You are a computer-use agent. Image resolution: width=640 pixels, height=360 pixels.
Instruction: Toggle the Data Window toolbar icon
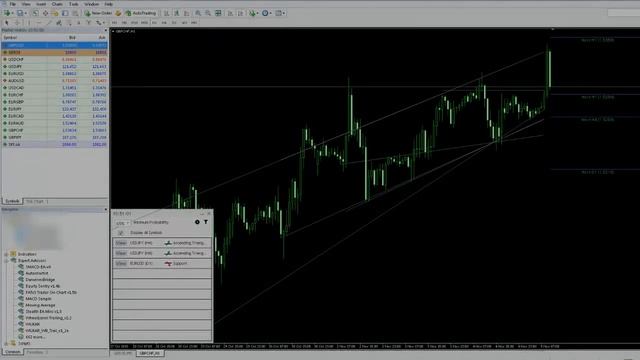[x=45, y=13]
